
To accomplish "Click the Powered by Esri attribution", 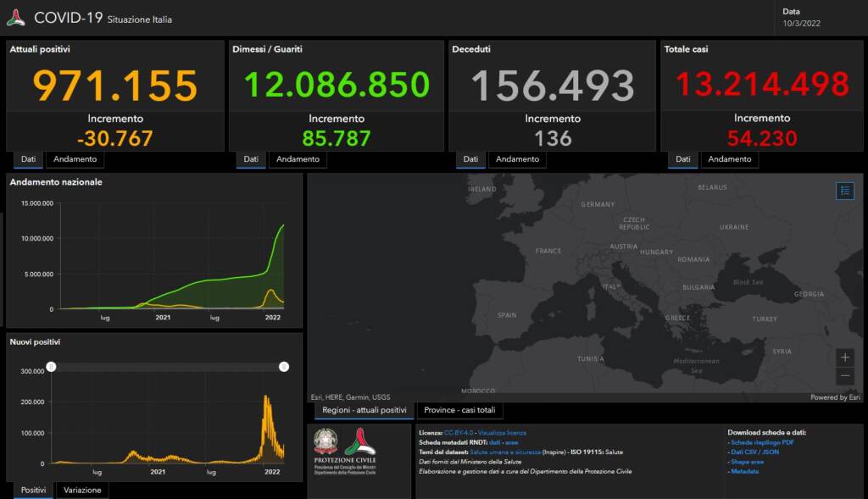I will pyautogui.click(x=835, y=397).
